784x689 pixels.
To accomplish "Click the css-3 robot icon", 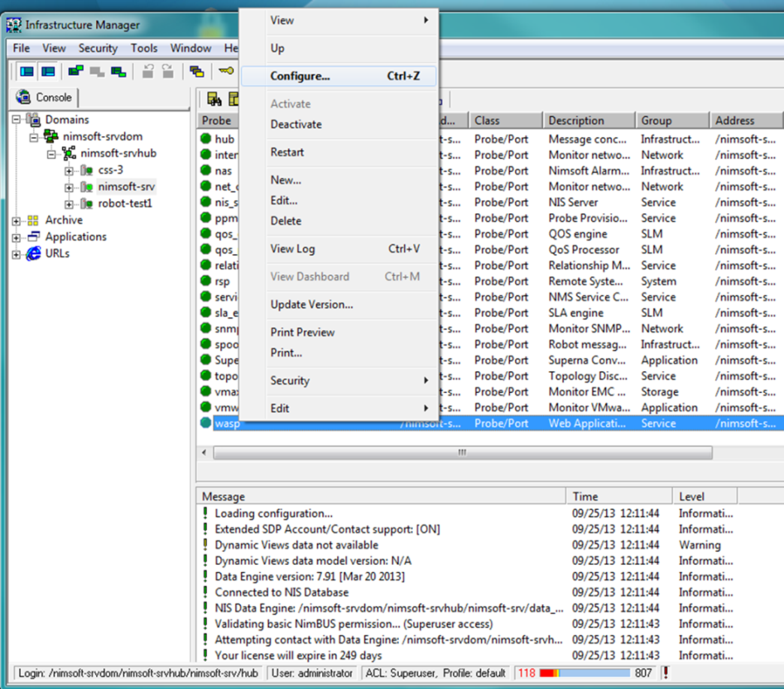I will click(x=86, y=170).
